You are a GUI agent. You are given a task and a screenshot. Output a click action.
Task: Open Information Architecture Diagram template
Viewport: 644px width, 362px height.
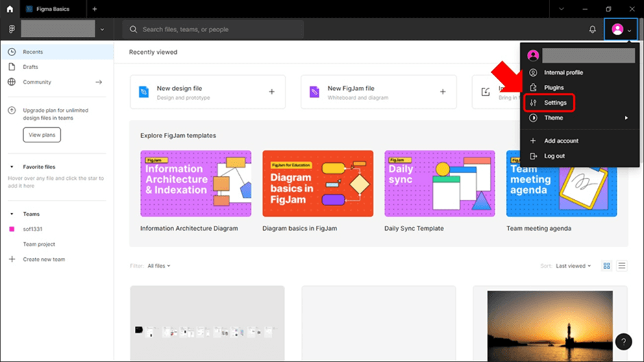point(196,183)
